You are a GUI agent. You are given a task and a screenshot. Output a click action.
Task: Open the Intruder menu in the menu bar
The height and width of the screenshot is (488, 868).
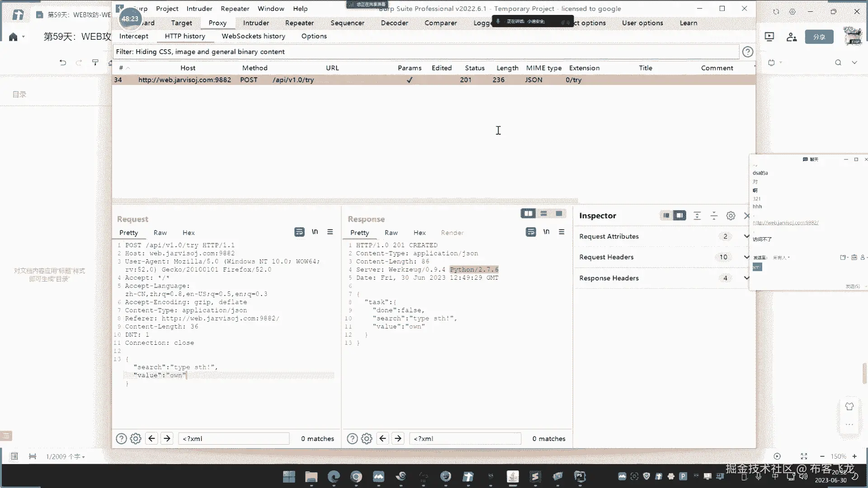[199, 9]
